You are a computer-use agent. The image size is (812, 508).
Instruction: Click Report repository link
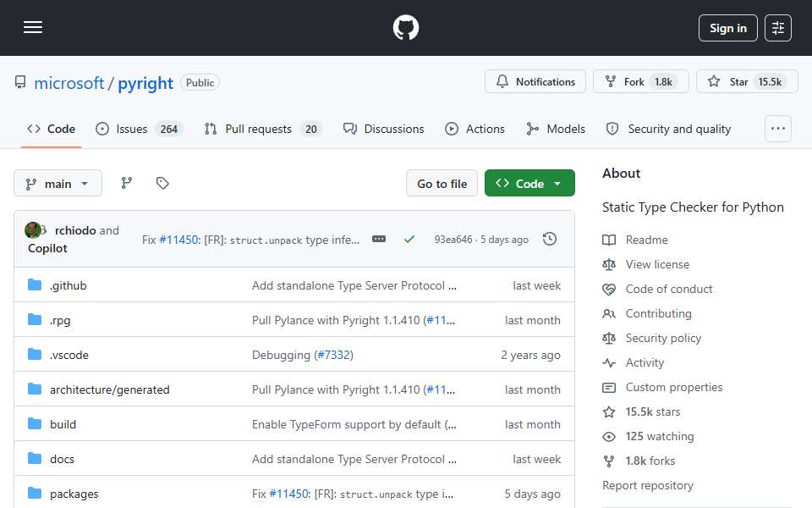tap(647, 486)
